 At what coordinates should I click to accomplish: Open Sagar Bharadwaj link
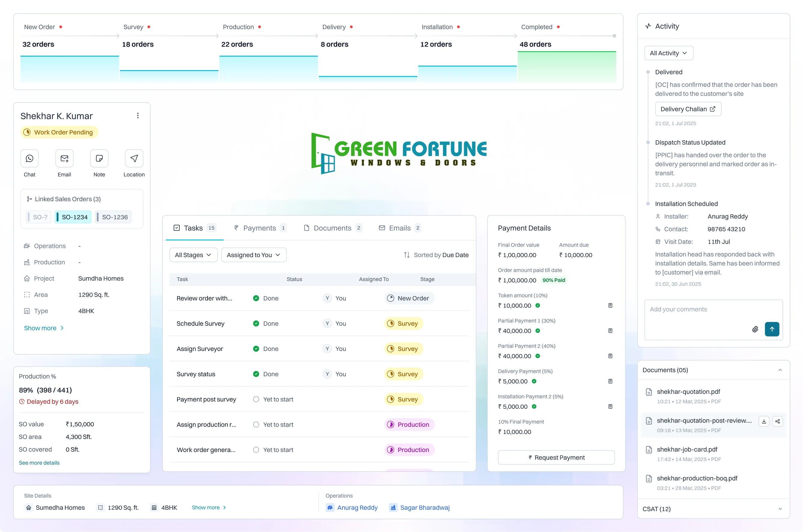[425, 508]
